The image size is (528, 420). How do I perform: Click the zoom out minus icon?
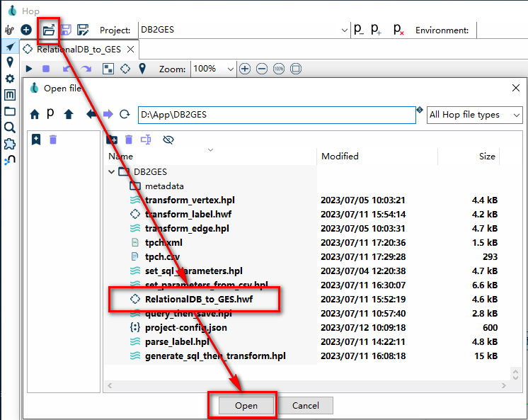point(262,69)
